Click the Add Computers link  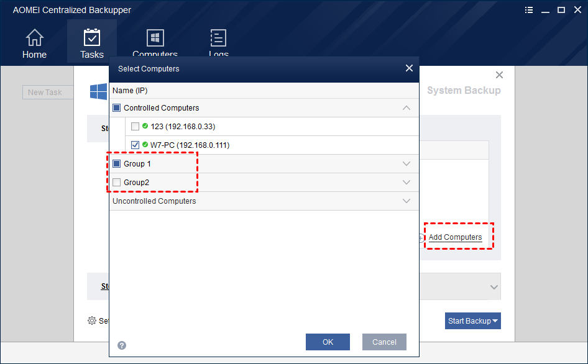455,237
